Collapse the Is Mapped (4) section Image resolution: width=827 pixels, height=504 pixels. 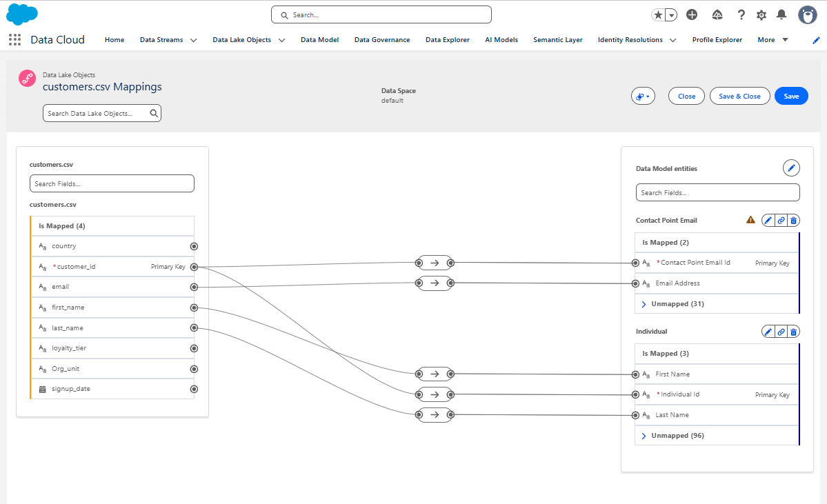tap(113, 225)
